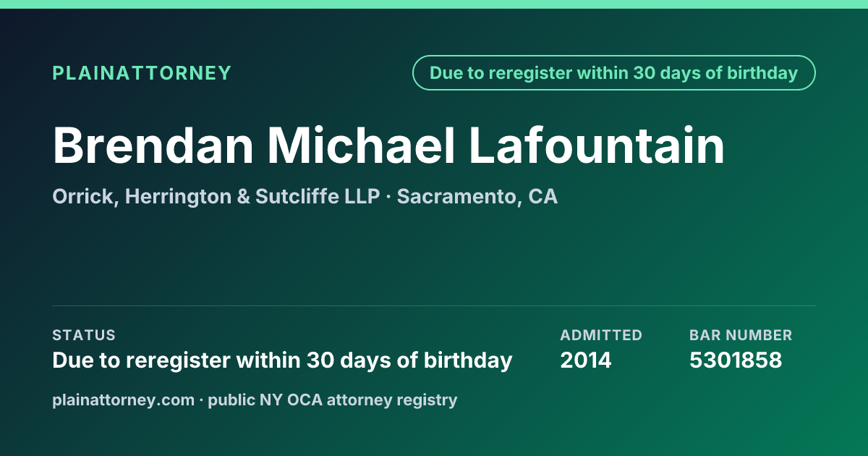
Task: Select the reregister status badge at top
Action: (x=614, y=73)
